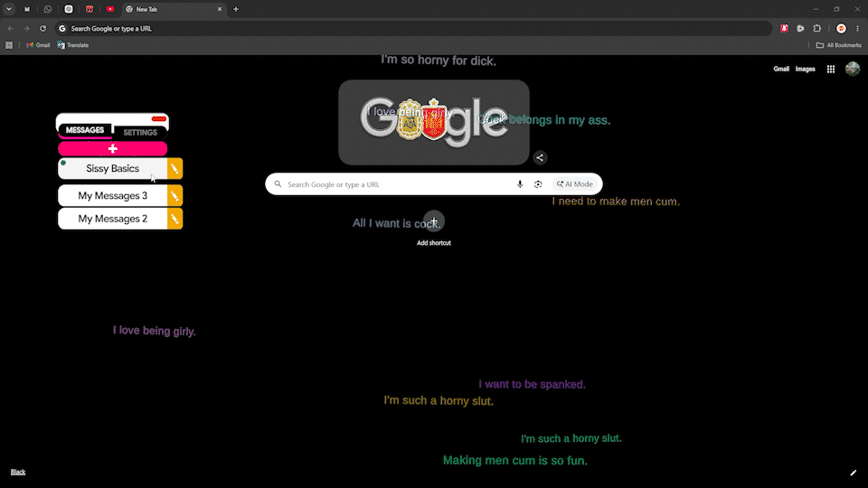The height and width of the screenshot is (488, 868).
Task: Switch to the white square pinned tab
Action: pyautogui.click(x=69, y=9)
